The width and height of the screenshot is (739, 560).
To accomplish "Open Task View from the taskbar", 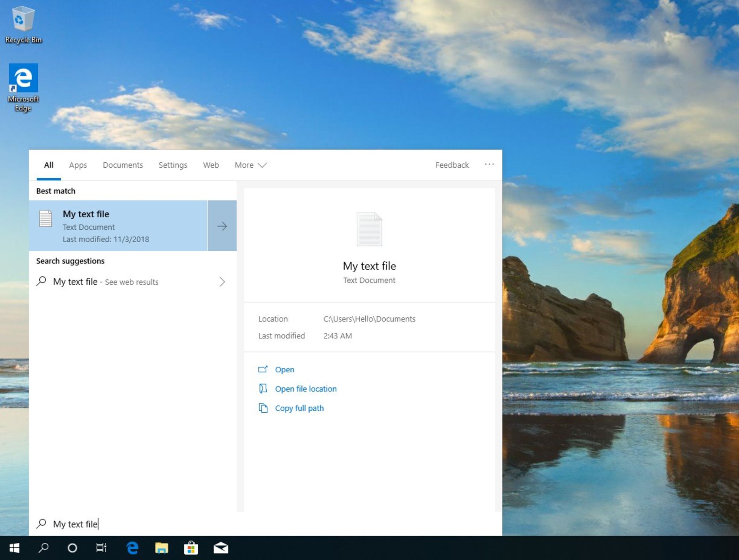I will 101,548.
